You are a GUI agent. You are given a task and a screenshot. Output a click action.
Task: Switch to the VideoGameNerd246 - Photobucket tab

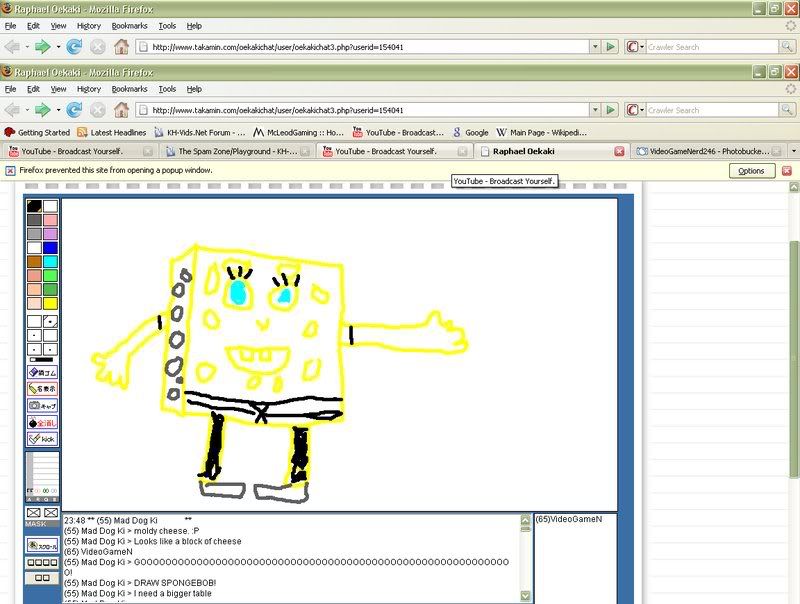705,151
